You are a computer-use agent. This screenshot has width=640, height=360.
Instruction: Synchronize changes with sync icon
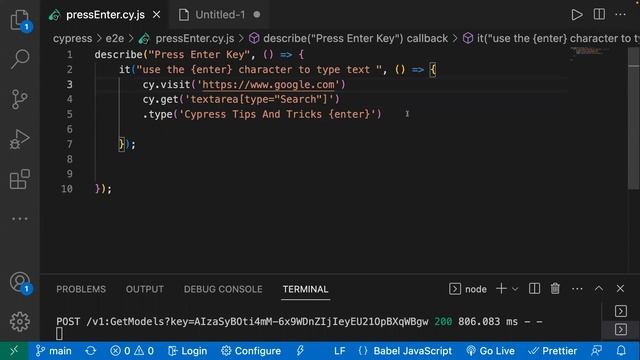[x=91, y=351]
